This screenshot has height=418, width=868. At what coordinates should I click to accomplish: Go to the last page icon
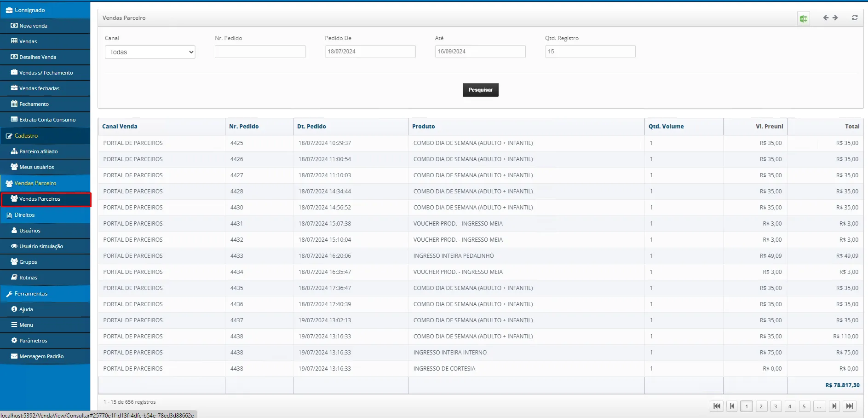(x=850, y=406)
